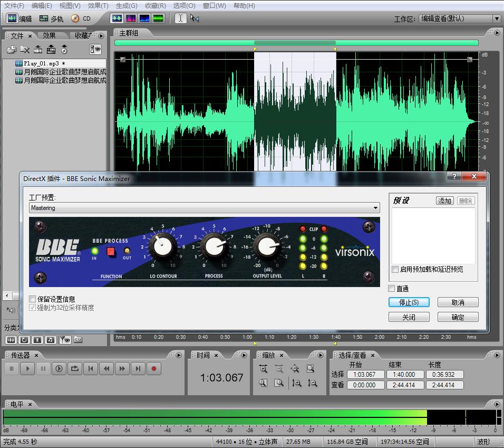The width and height of the screenshot is (504, 448).
Task: Open the 效果(T) menu
Action: click(x=98, y=5)
